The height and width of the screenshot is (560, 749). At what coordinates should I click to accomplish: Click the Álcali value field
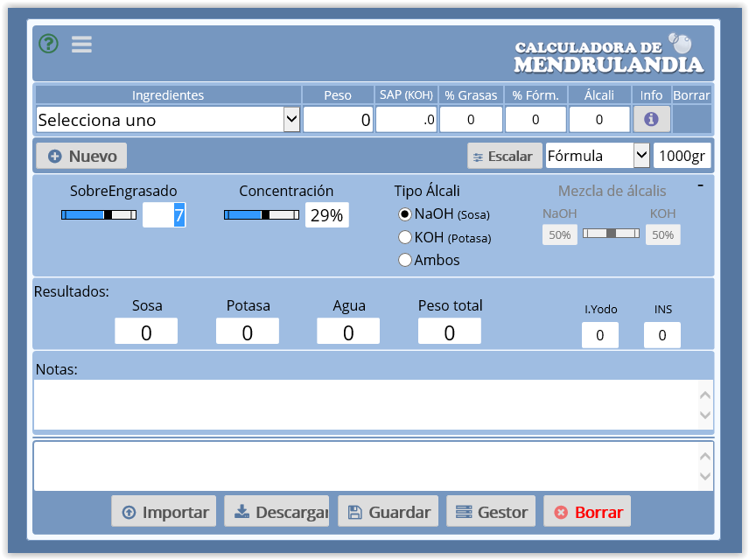599,120
